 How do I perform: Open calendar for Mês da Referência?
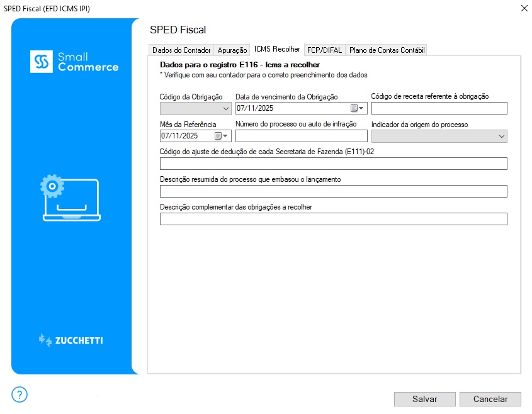221,136
